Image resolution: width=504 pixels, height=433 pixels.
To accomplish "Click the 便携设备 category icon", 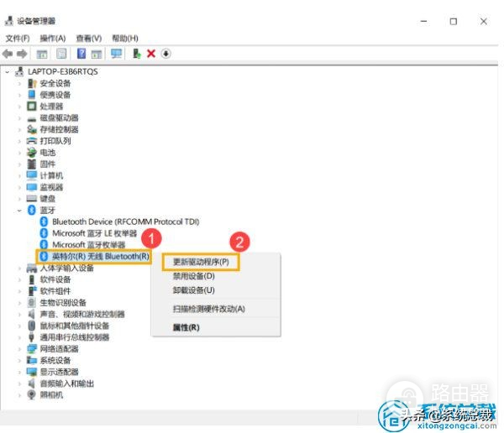I will 32,95.
